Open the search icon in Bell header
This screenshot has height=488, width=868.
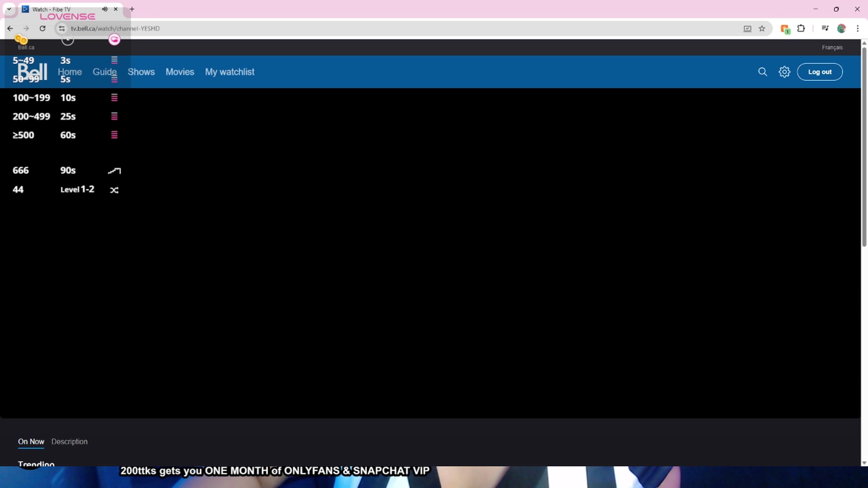(x=762, y=72)
